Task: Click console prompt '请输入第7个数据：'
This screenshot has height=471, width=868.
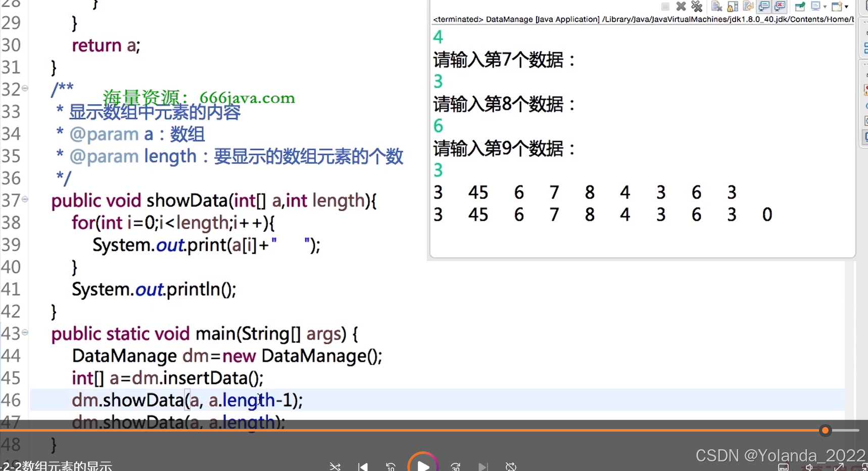Action: tap(504, 60)
